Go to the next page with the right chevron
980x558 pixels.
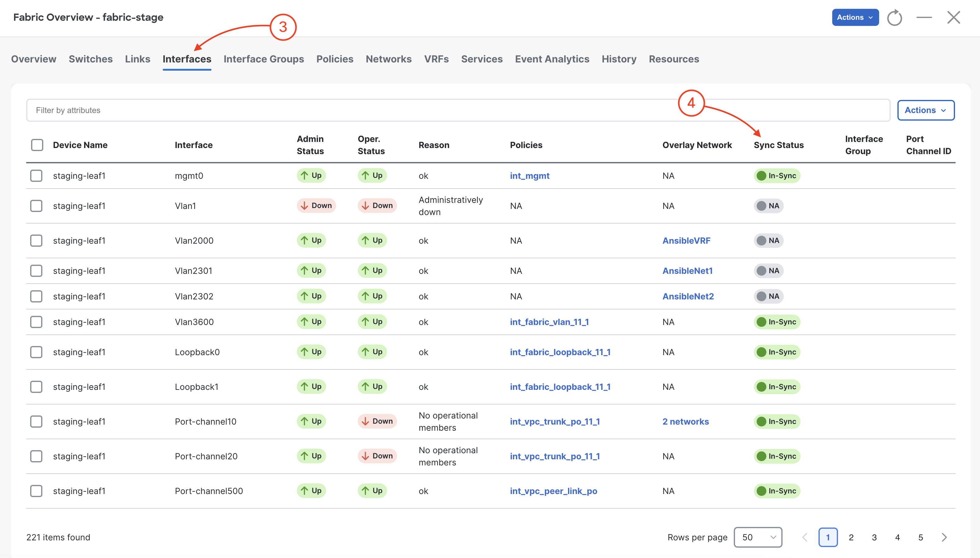(x=944, y=537)
